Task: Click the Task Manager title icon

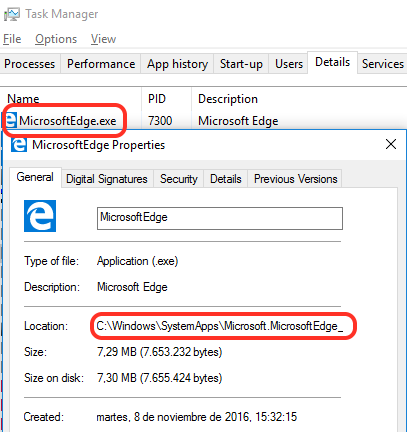Action: point(11,14)
